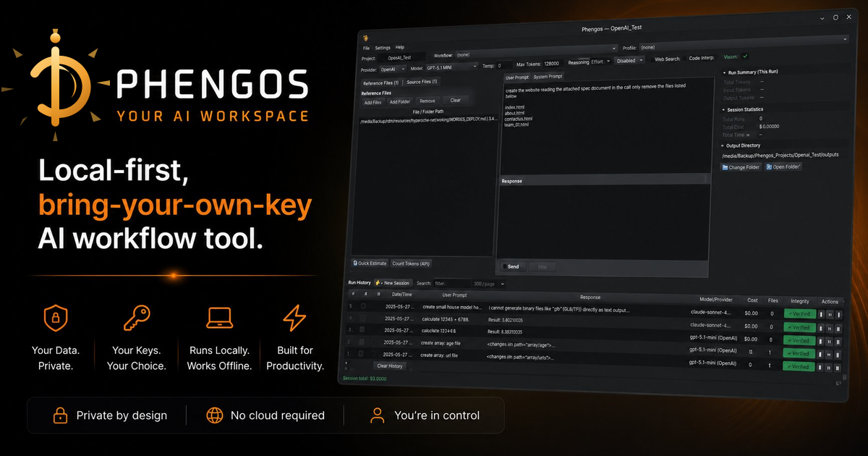This screenshot has width=868, height=456.
Task: Click the lightning icon on New Session
Action: 378,282
